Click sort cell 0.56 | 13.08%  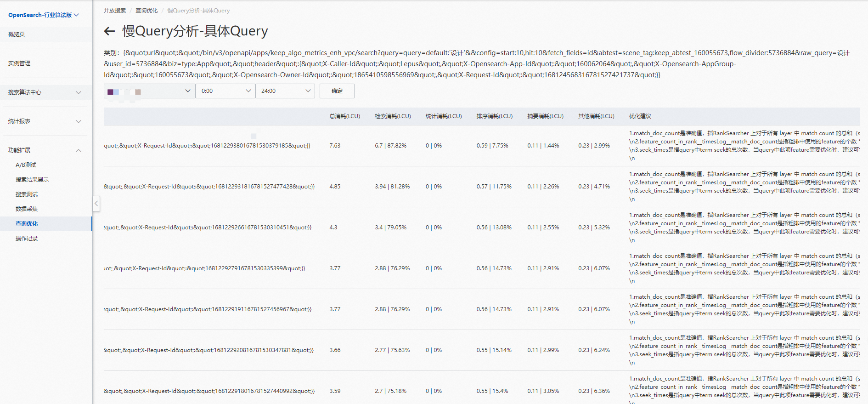tap(494, 228)
